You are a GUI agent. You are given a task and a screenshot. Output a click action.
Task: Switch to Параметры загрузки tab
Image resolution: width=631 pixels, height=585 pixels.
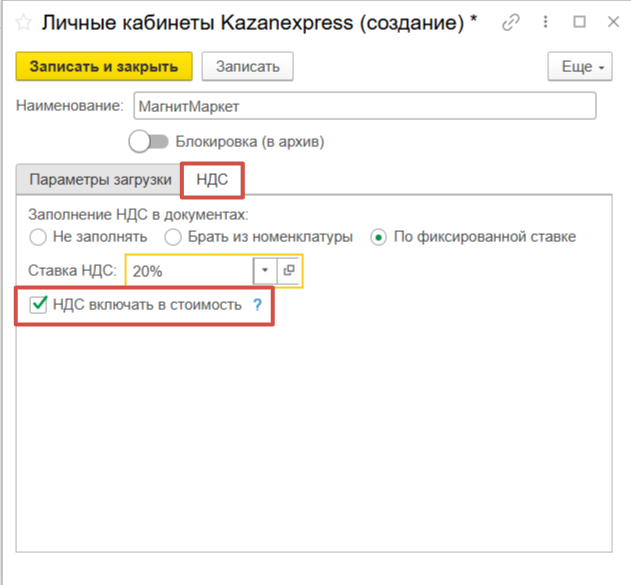100,180
